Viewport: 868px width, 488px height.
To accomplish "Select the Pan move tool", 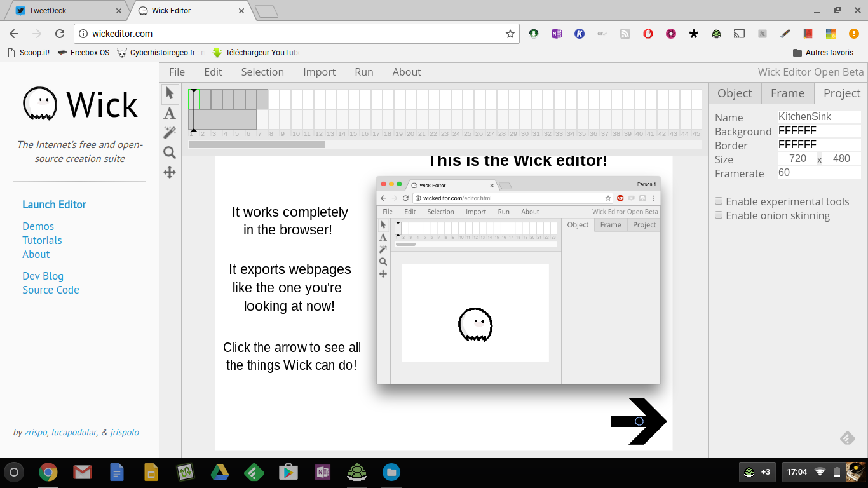I will click(170, 172).
